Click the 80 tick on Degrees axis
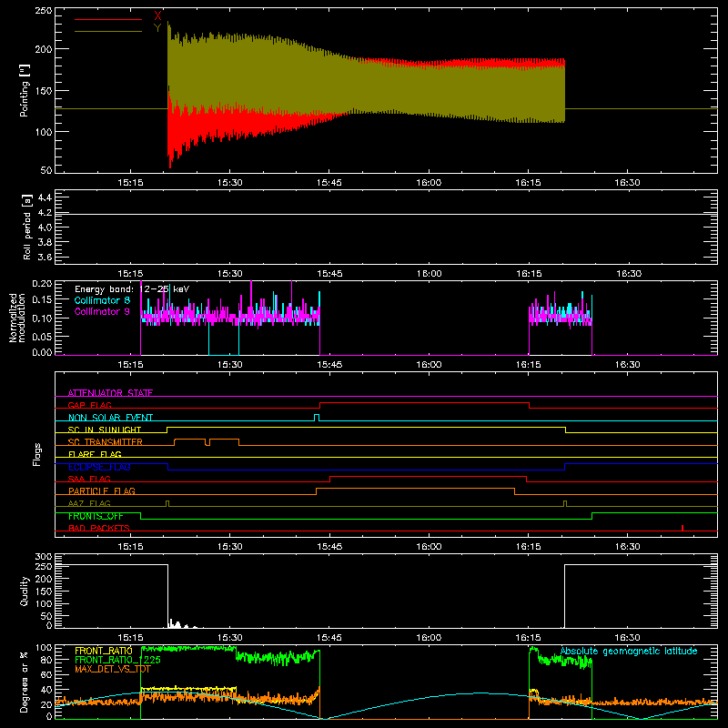This screenshot has width=728, height=728. coord(46,659)
